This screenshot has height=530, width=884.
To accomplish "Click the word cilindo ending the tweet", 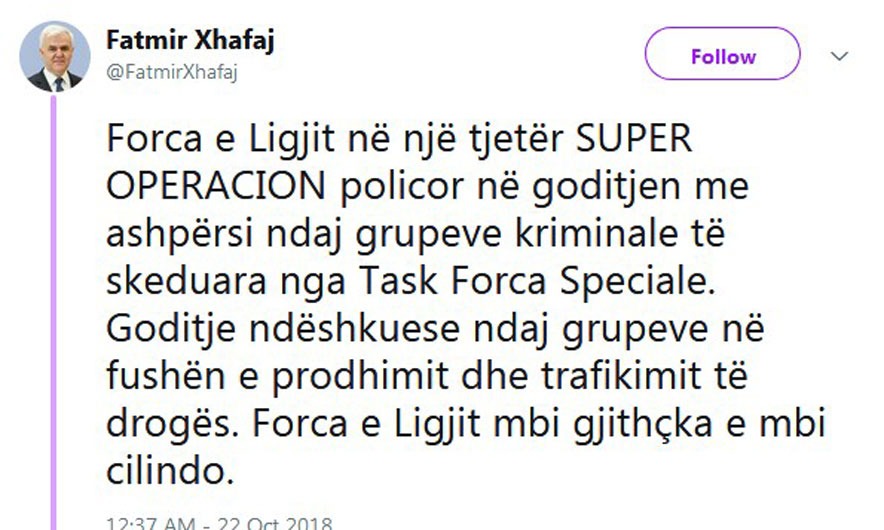I will [x=170, y=470].
